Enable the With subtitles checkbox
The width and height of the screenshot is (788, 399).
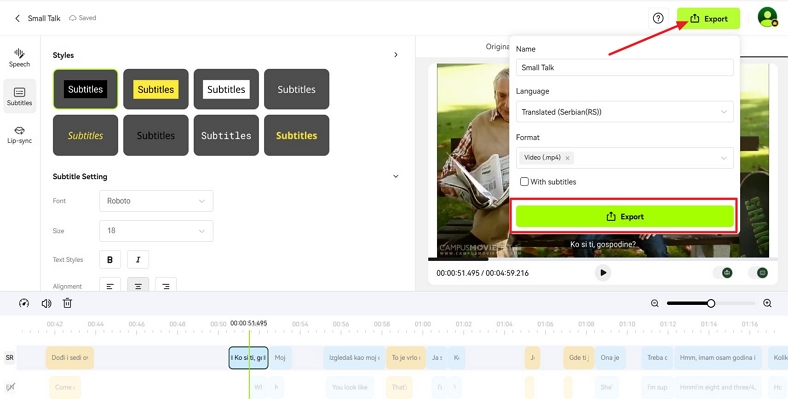(x=524, y=181)
